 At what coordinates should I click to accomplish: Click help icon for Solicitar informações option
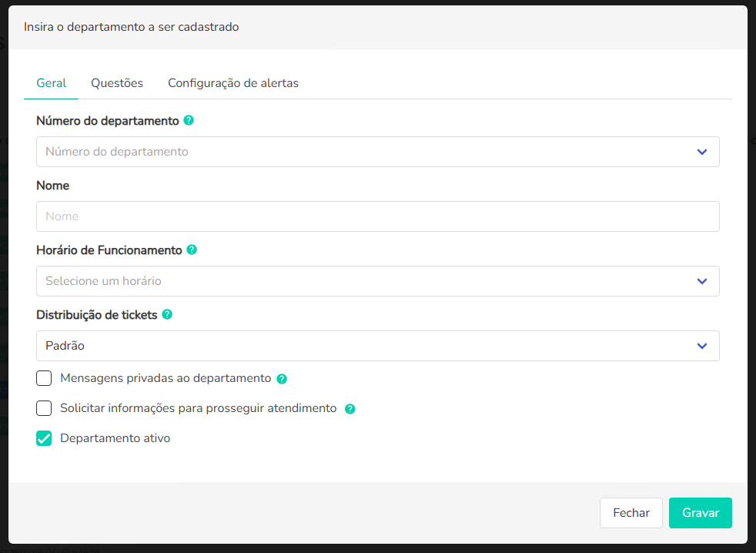click(350, 409)
